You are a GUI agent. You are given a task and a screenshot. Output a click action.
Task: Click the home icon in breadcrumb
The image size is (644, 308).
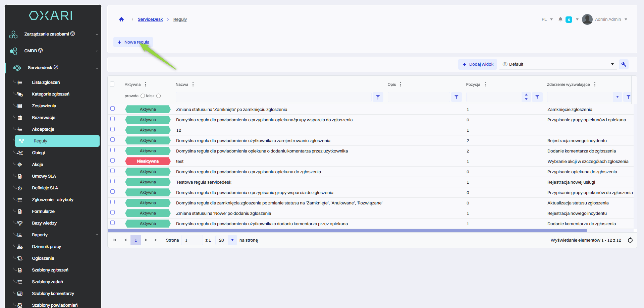(x=121, y=19)
